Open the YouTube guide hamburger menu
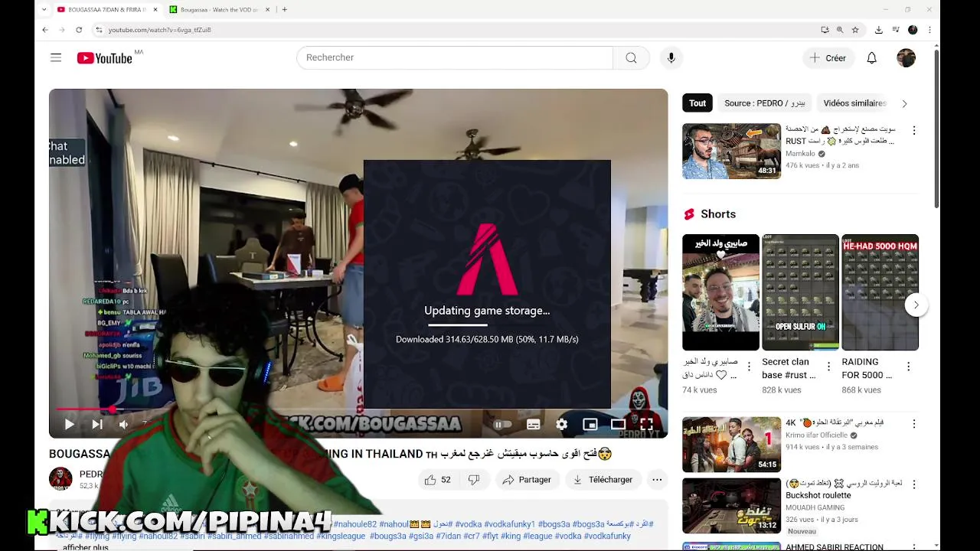The width and height of the screenshot is (980, 551). pyautogui.click(x=56, y=57)
